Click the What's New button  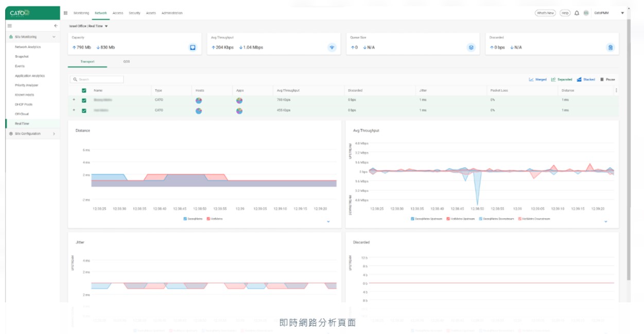[x=545, y=13]
